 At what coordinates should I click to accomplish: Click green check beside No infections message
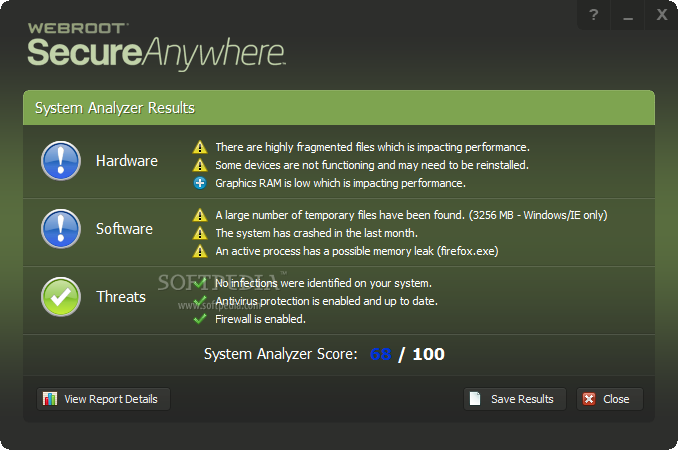200,283
